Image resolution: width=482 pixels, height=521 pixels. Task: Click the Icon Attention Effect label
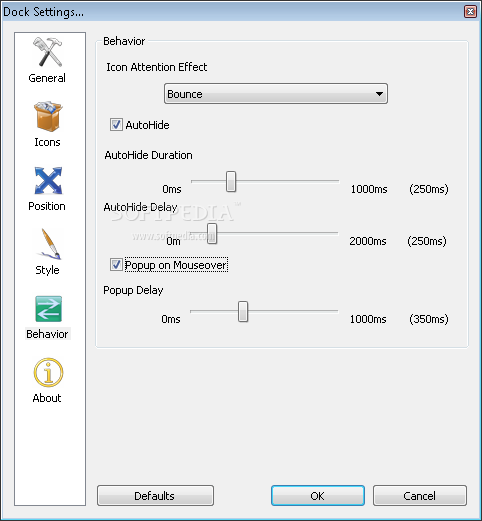157,67
